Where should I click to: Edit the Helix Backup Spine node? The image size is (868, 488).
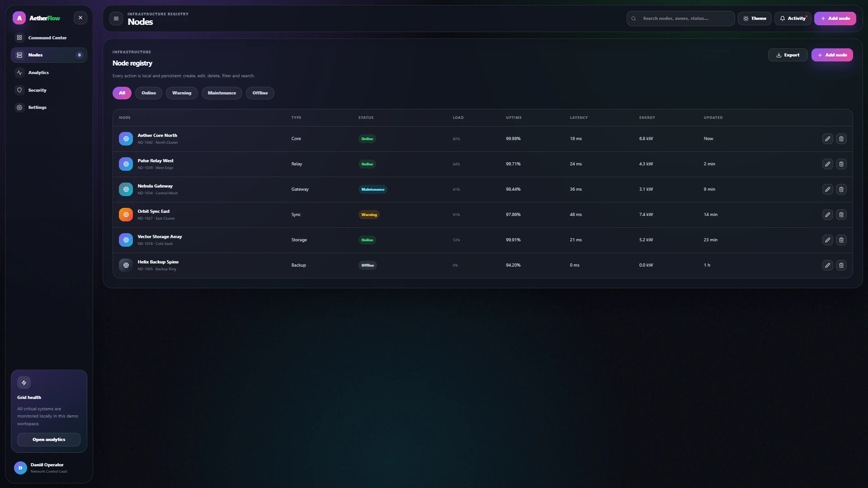(827, 265)
